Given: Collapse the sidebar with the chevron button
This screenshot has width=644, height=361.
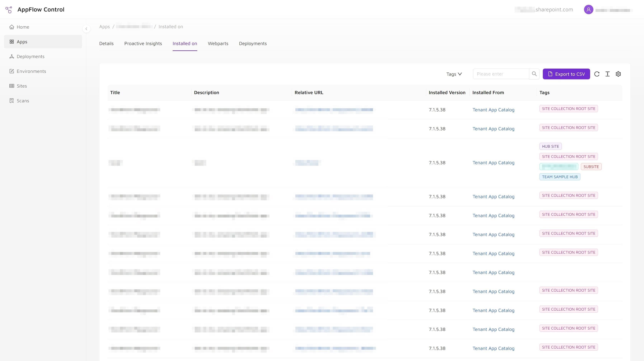Looking at the screenshot, I should [86, 29].
